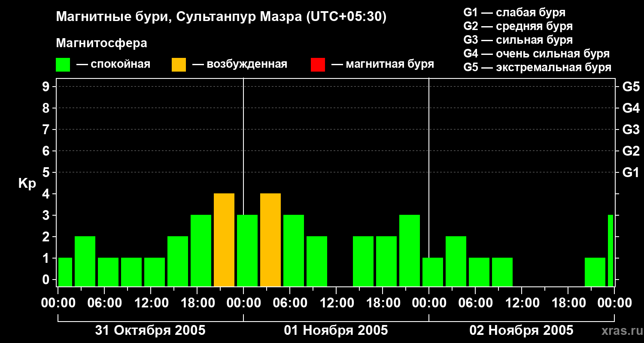Select the «— магнитная буря» legend label
The width and height of the screenshot is (644, 343).
point(383,64)
